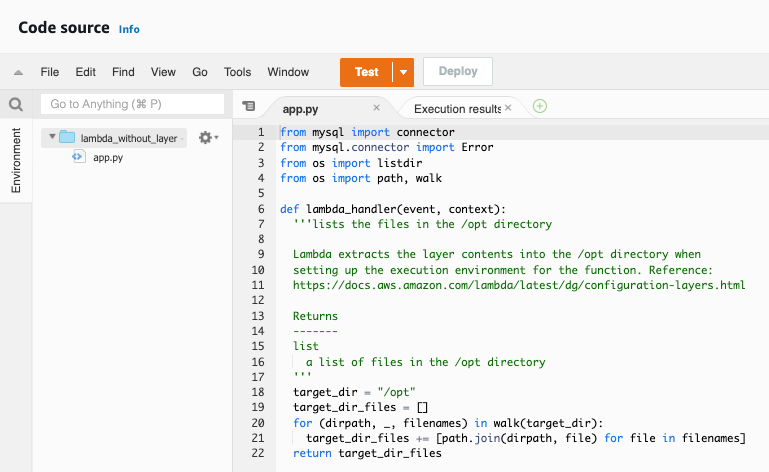Toggle the Environment side panel tab
This screenshot has height=472, width=769.
pyautogui.click(x=16, y=160)
